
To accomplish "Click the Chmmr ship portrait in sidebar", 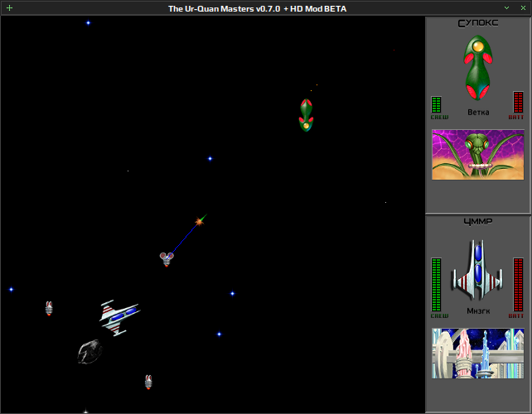I will click(477, 270).
